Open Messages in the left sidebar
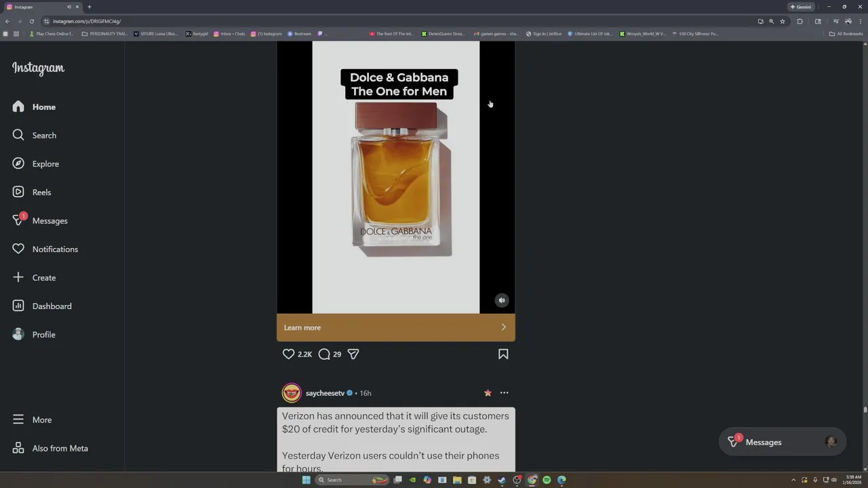 point(39,221)
